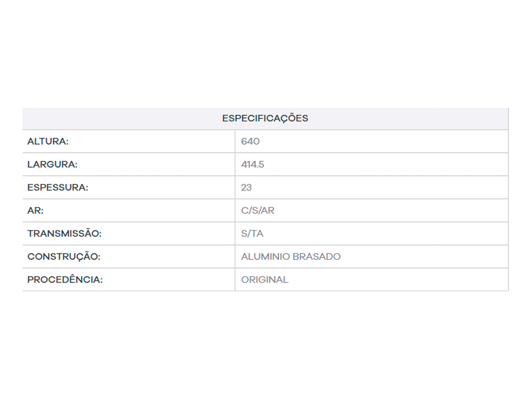Viewport: 532px width, 399px height.
Task: Click the colon after PROCEDÊNCIA label
Action: pos(101,280)
